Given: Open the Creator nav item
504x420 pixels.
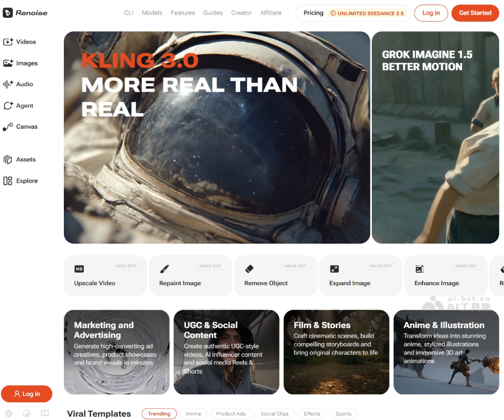Looking at the screenshot, I should [x=241, y=13].
